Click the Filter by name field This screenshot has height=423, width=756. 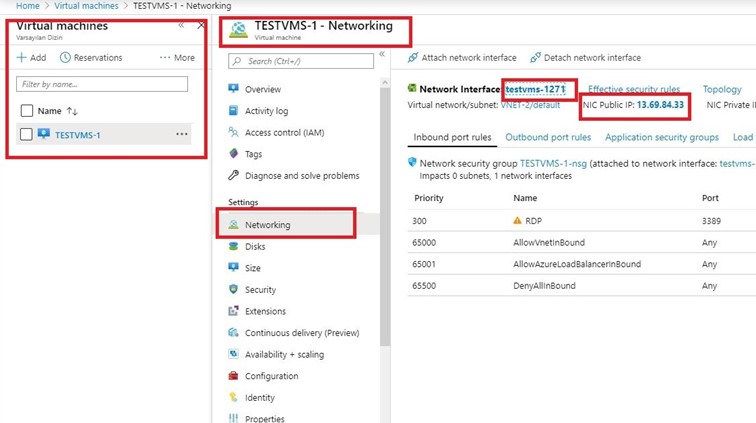pos(102,84)
